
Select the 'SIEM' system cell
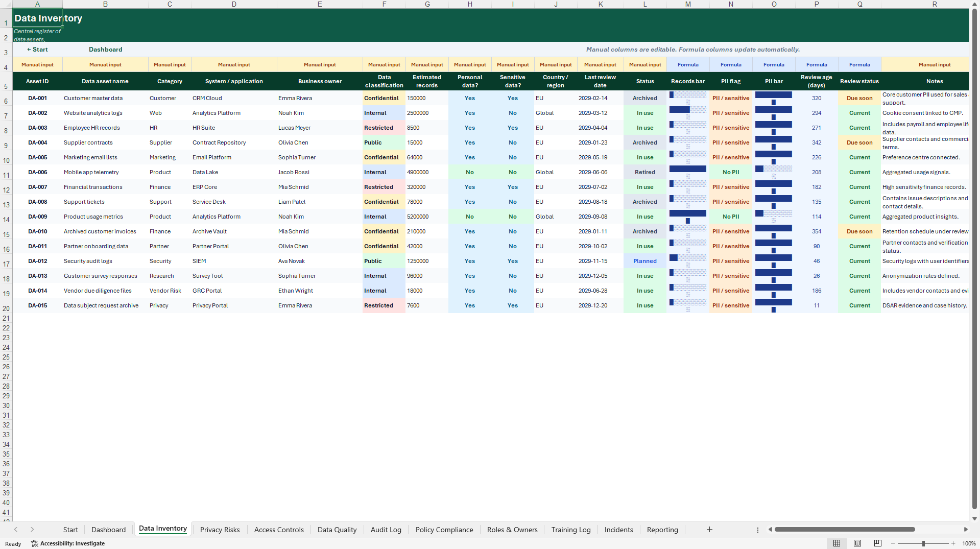pos(234,261)
